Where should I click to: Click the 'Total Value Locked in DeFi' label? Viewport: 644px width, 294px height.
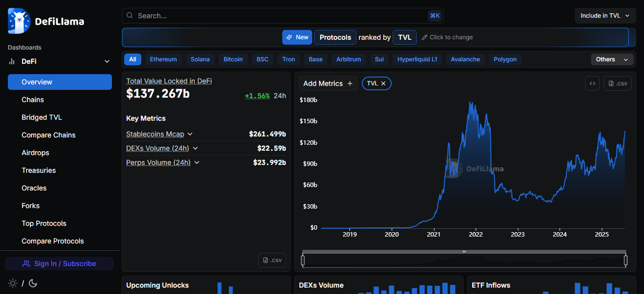[169, 81]
